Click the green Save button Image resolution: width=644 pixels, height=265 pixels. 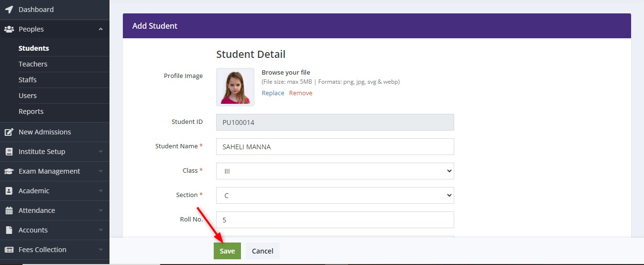(227, 251)
